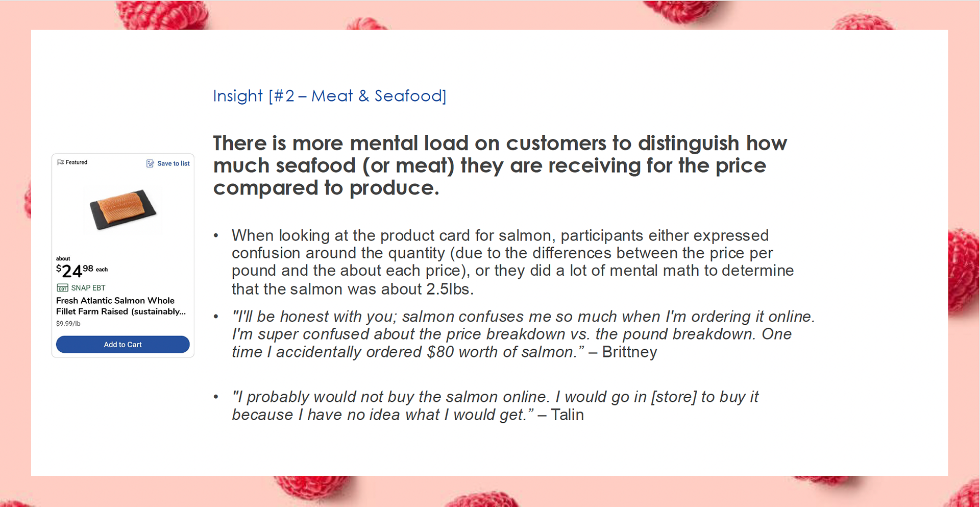Click the $9.99/lb unit price
This screenshot has height=507, width=980.
point(68,323)
